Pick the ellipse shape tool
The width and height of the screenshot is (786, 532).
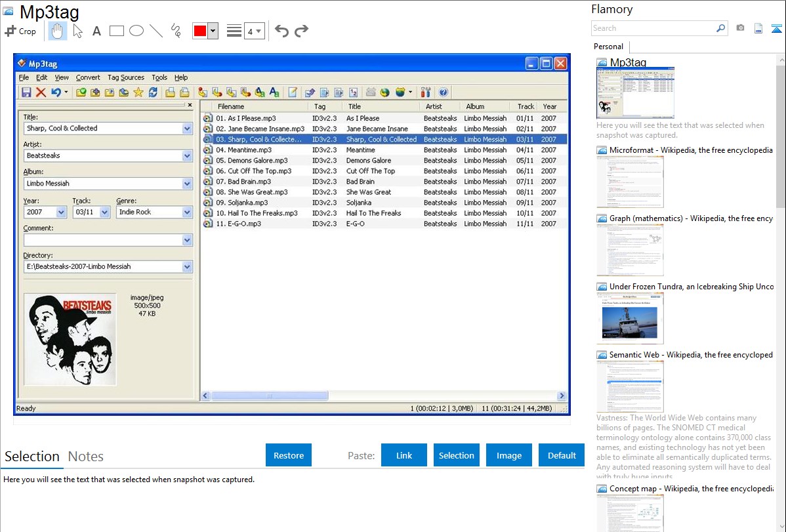[136, 31]
